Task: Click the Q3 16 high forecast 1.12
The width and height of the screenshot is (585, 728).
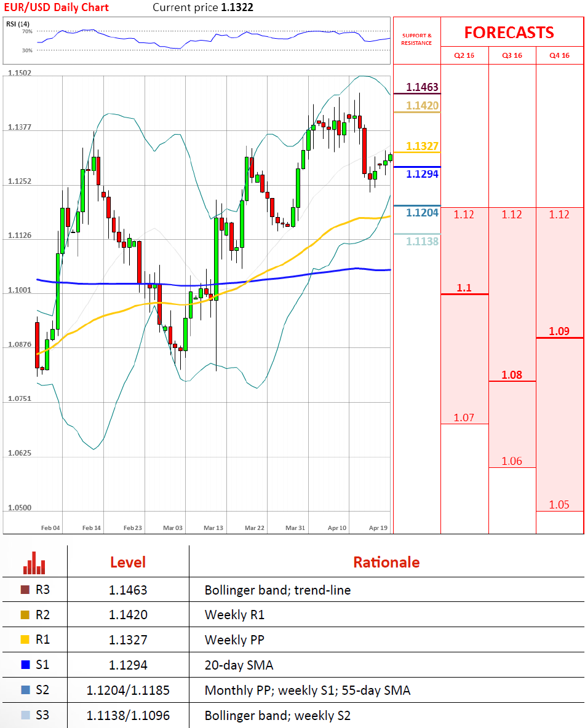Action: (512, 215)
